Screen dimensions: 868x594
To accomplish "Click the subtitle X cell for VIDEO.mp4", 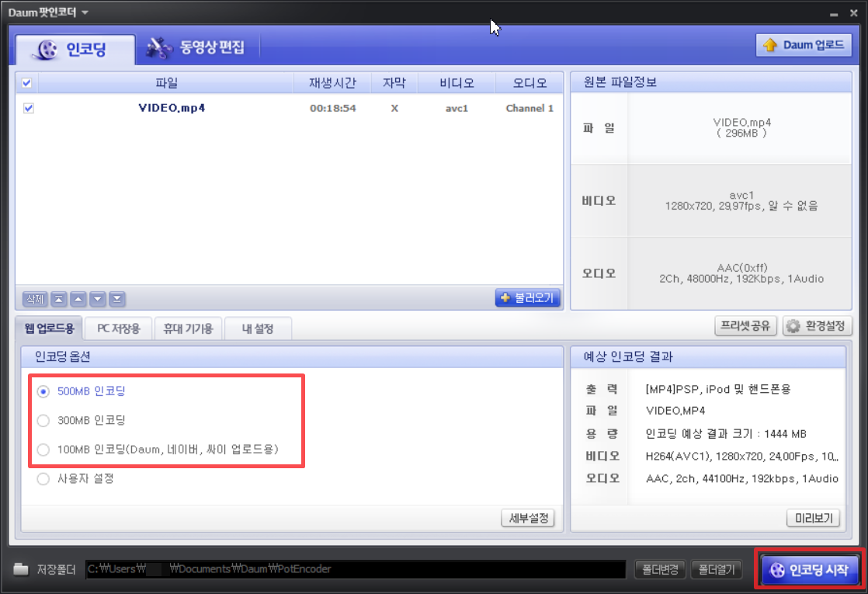I will coord(394,108).
